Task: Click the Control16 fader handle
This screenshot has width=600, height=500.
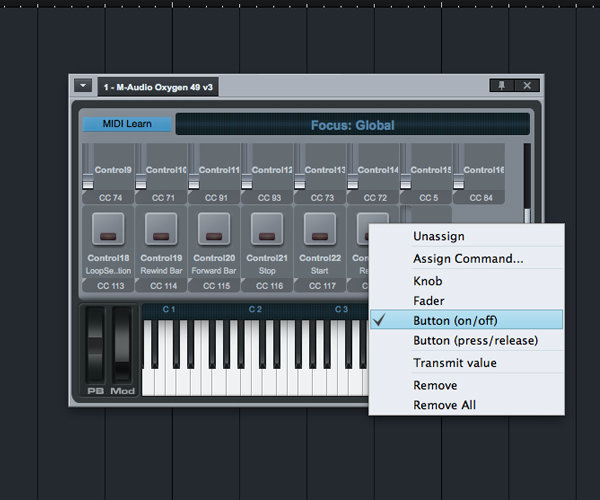Action: coord(458,182)
